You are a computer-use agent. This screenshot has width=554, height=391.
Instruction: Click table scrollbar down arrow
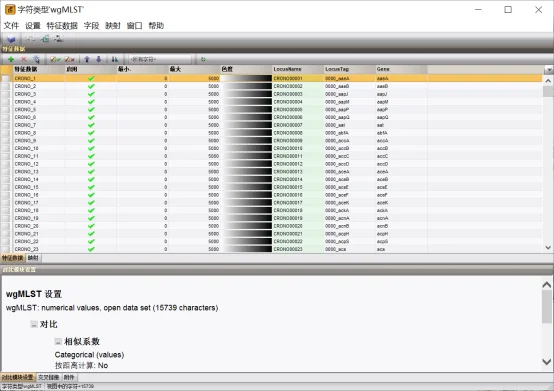[548, 248]
